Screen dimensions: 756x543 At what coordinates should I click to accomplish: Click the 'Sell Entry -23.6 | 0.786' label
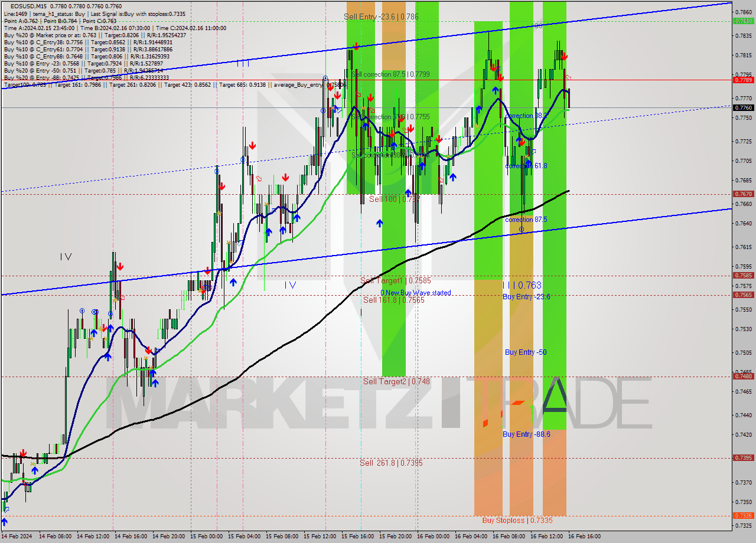pyautogui.click(x=382, y=17)
